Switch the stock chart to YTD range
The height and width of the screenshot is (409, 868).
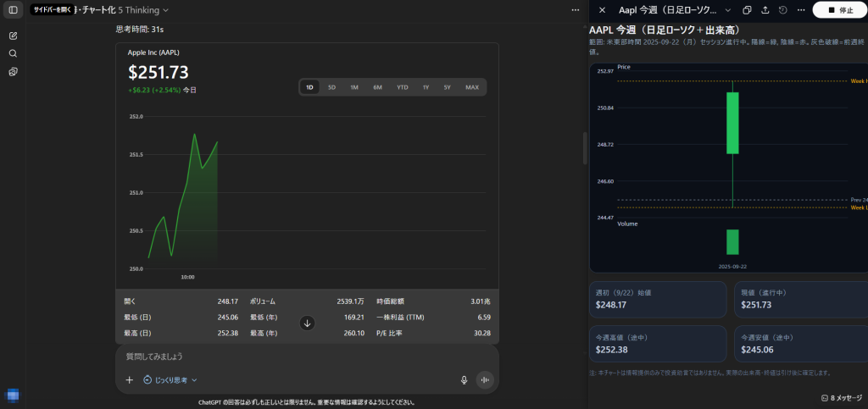pyautogui.click(x=402, y=87)
